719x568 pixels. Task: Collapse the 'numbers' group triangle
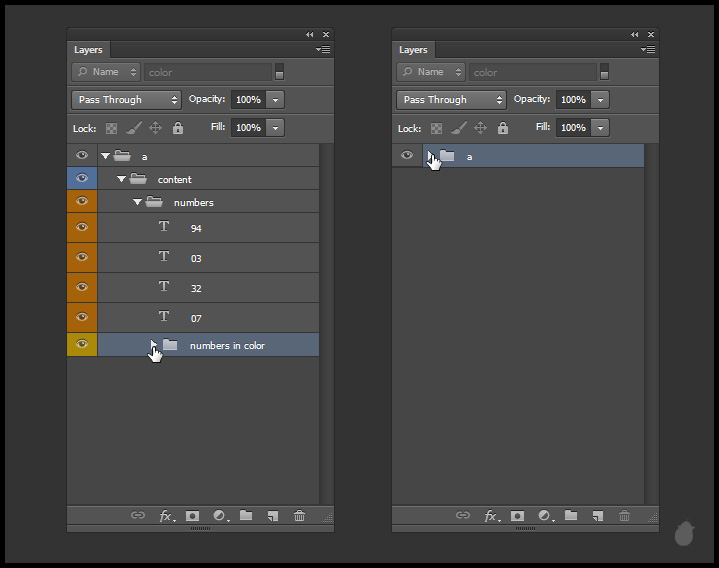coord(137,202)
